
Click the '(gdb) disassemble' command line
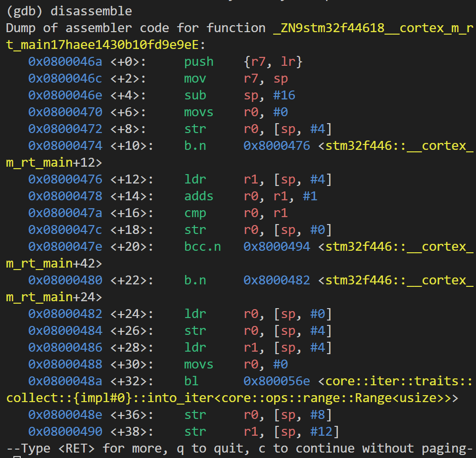pos(69,11)
